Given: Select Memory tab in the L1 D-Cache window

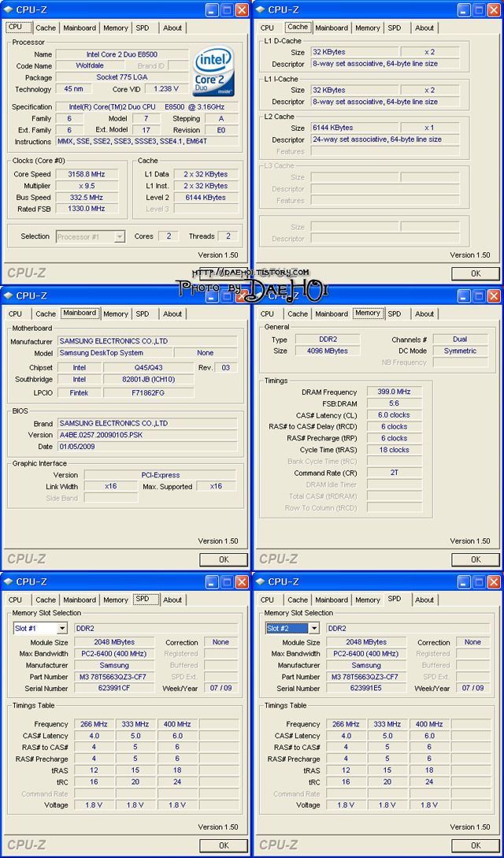Looking at the screenshot, I should pyautogui.click(x=367, y=28).
